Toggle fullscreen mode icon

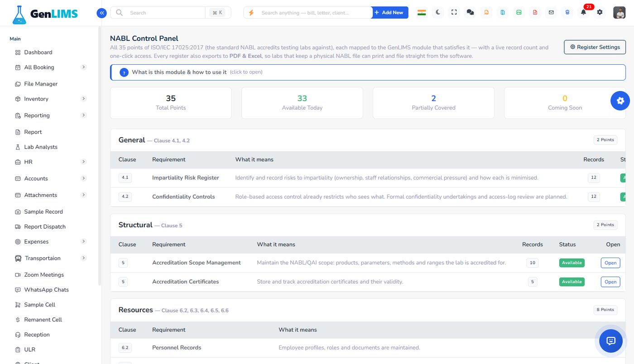pos(454,13)
